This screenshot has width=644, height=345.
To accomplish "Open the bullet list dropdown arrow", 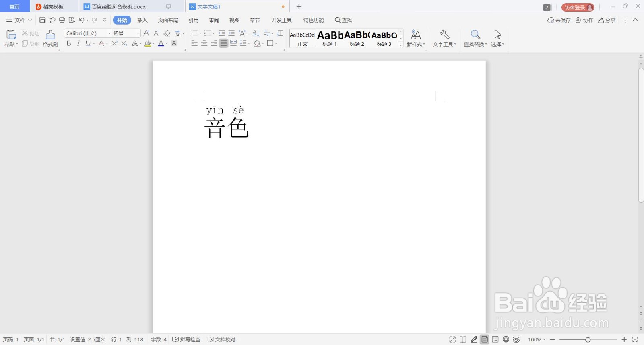I will pyautogui.click(x=201, y=33).
